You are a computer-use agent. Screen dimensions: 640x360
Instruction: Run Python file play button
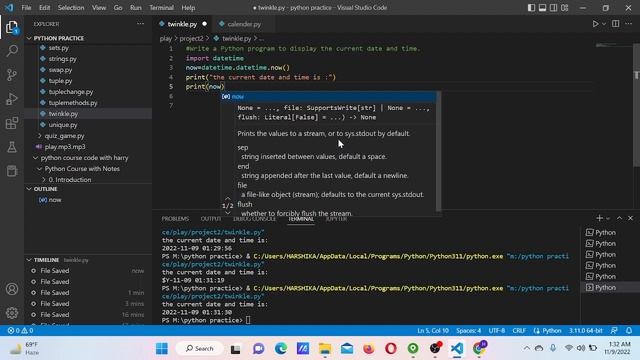pyautogui.click(x=596, y=24)
